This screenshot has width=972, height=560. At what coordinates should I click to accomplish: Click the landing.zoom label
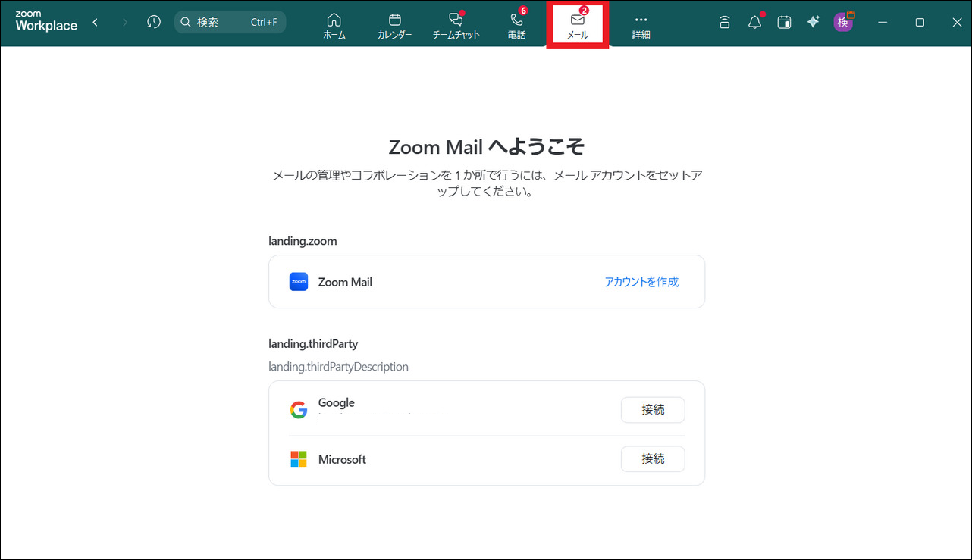[303, 241]
